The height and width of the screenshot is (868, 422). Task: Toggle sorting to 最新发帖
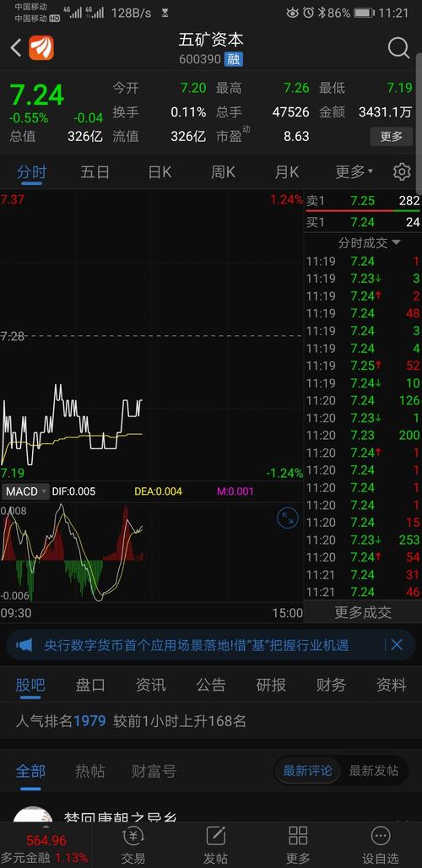373,771
